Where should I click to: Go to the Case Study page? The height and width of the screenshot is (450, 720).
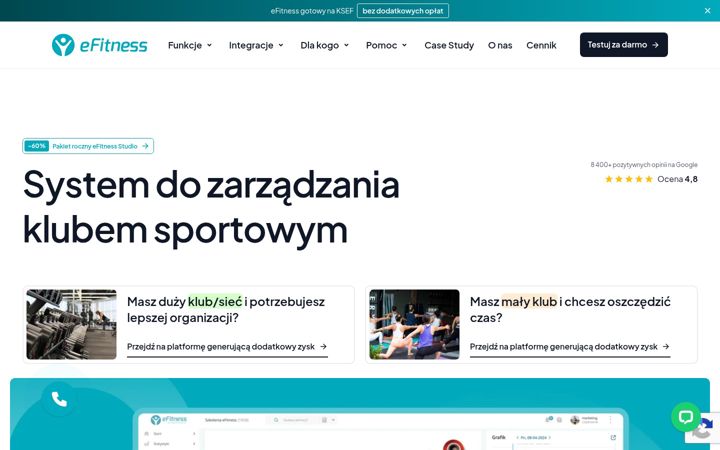[449, 45]
